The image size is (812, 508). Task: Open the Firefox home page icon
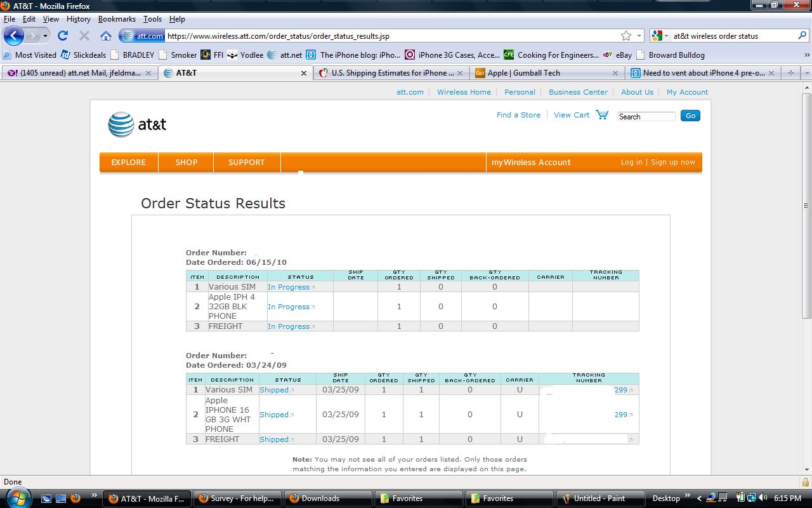pyautogui.click(x=106, y=36)
